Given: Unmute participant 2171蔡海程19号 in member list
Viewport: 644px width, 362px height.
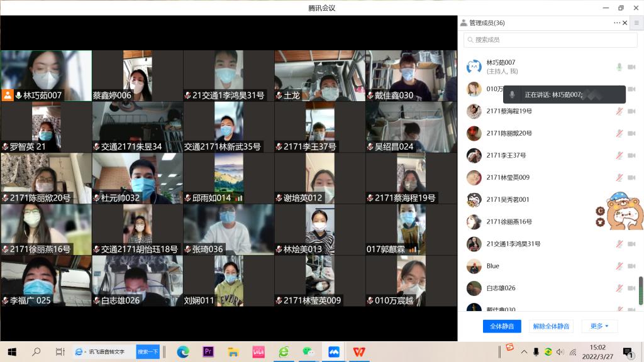Looking at the screenshot, I should pos(619,111).
